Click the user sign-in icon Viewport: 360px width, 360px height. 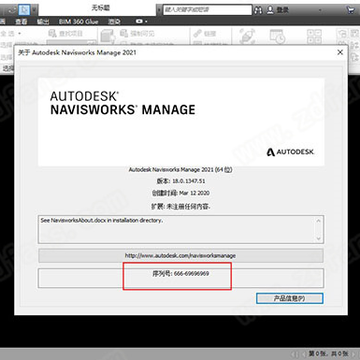270,10
